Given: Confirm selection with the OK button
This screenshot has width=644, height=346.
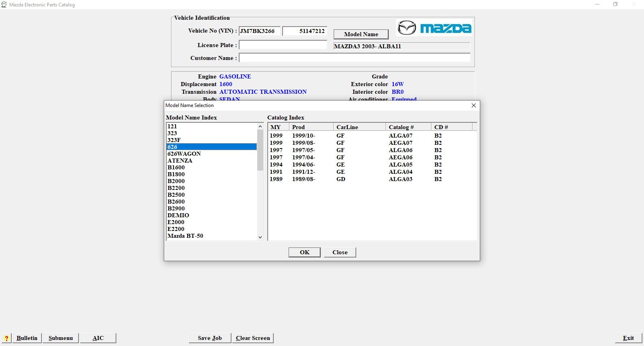Looking at the screenshot, I should (x=305, y=252).
